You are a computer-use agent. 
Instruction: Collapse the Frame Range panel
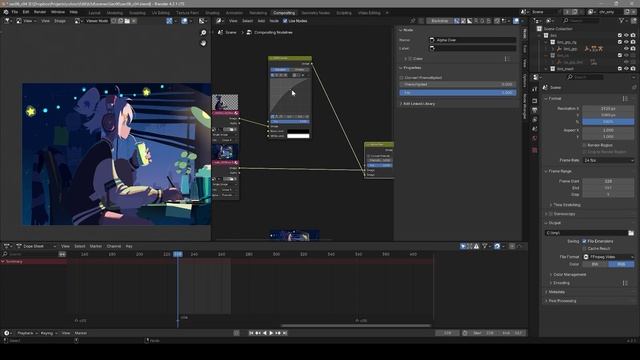coord(546,171)
